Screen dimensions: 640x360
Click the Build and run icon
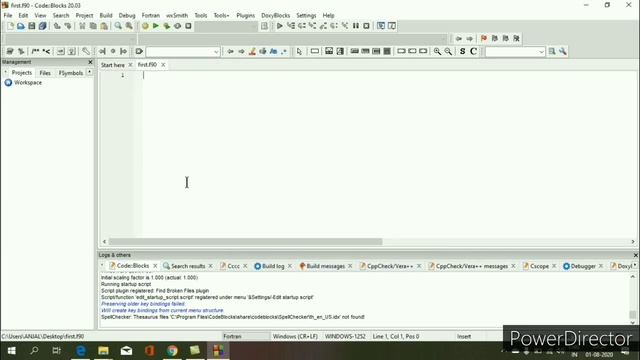pos(167,26)
